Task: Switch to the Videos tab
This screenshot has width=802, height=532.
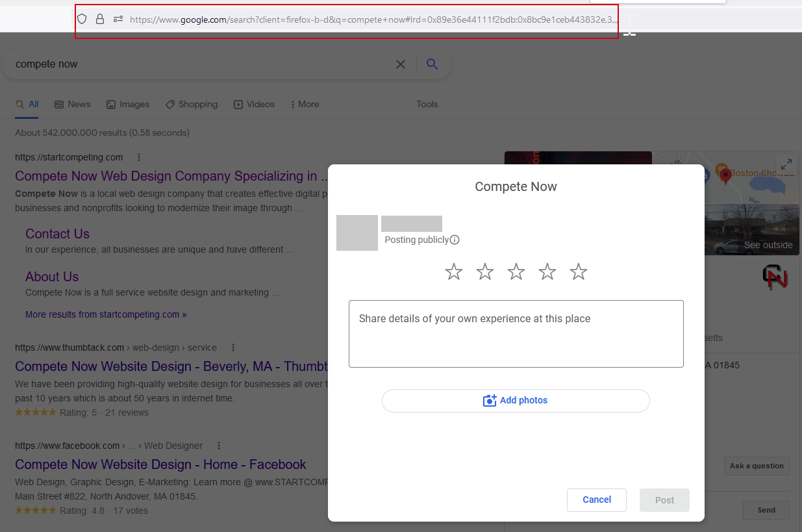Action: [255, 104]
